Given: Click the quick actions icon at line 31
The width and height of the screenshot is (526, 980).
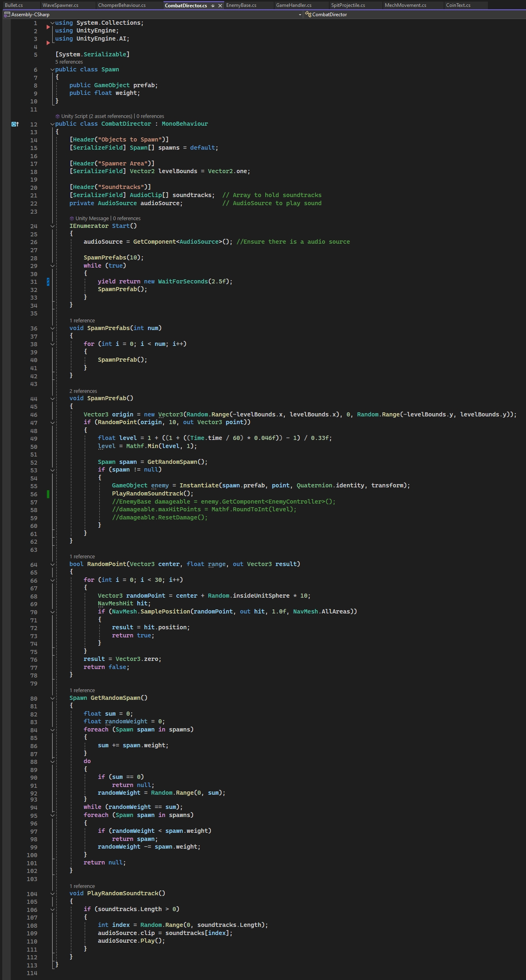Looking at the screenshot, I should click(x=48, y=281).
